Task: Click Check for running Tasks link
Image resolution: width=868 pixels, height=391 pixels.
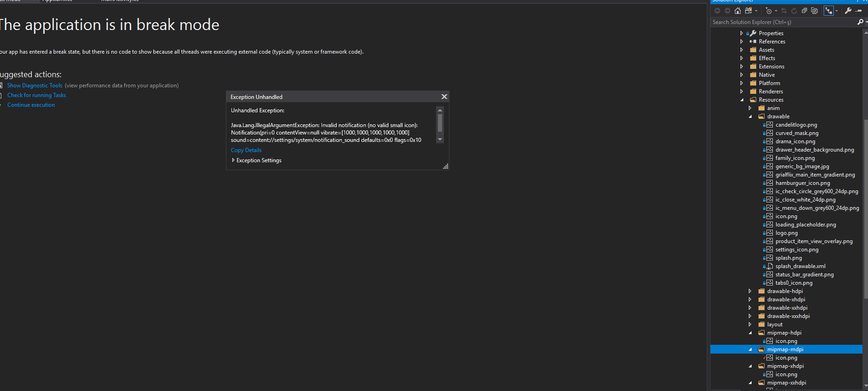Action: click(x=36, y=95)
